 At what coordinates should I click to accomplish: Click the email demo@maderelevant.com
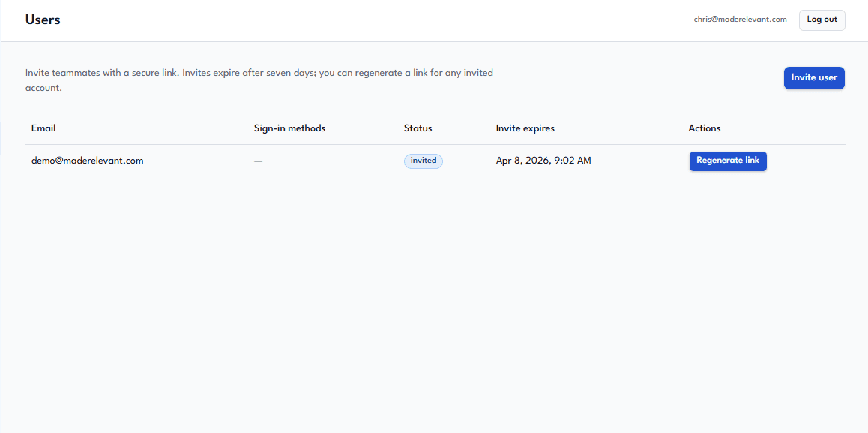pos(87,160)
